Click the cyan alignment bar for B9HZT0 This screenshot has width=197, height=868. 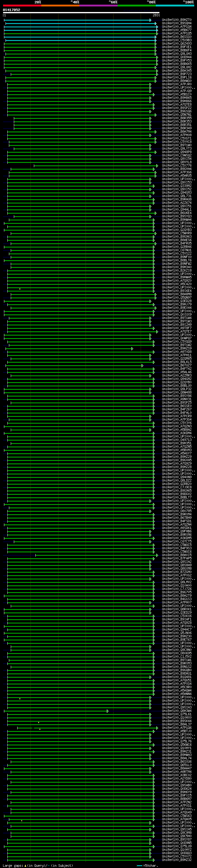pyautogui.click(x=78, y=20)
